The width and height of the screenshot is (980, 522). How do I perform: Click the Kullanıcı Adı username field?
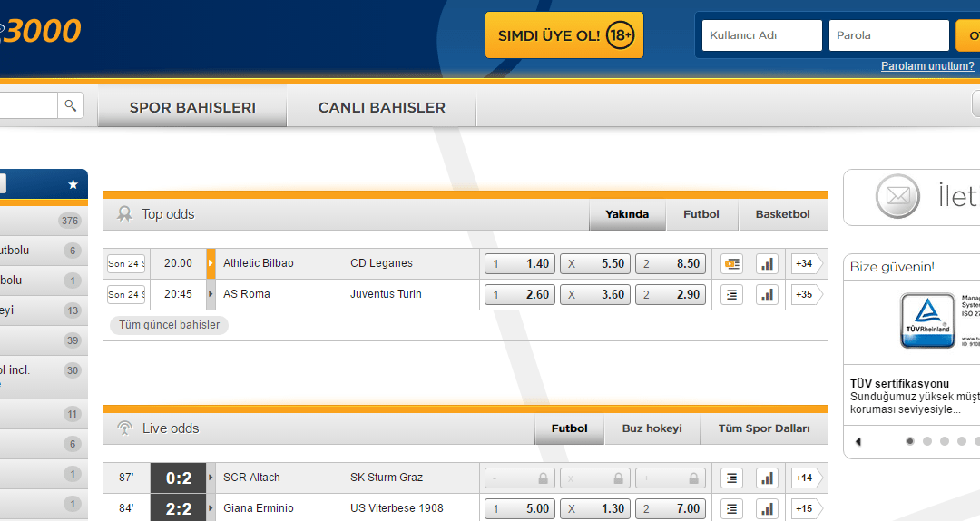click(x=762, y=35)
